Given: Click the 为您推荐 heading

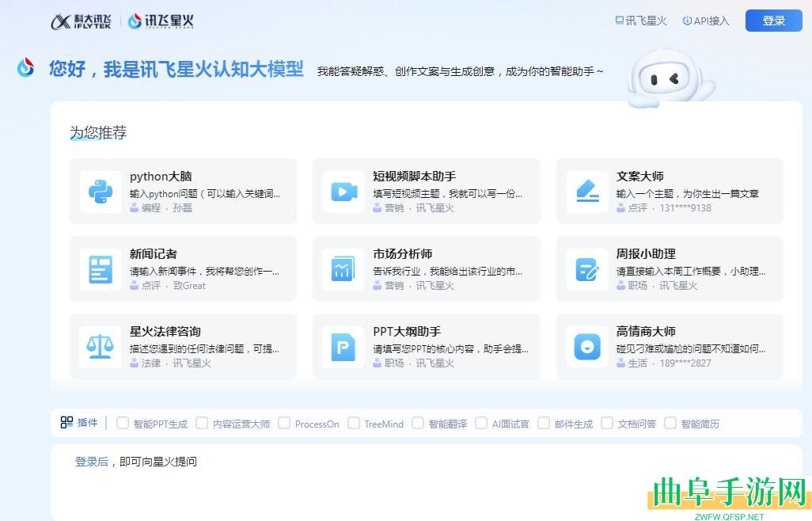Looking at the screenshot, I should (x=98, y=132).
